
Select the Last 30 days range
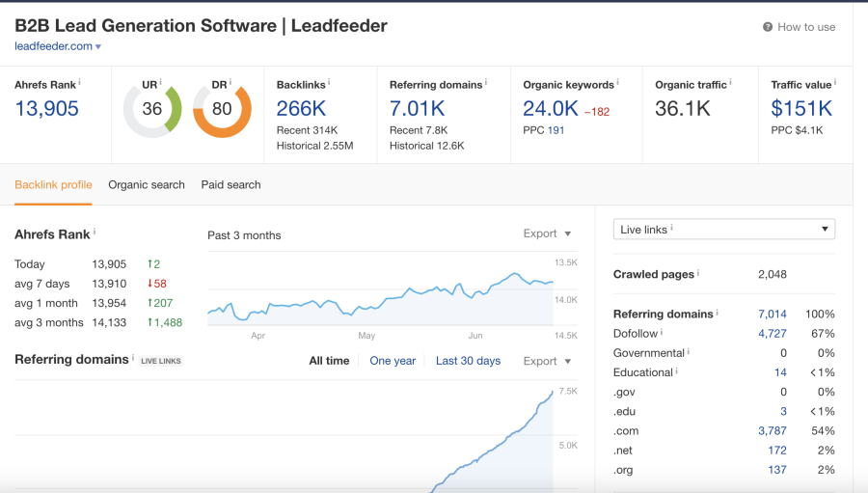coord(468,361)
